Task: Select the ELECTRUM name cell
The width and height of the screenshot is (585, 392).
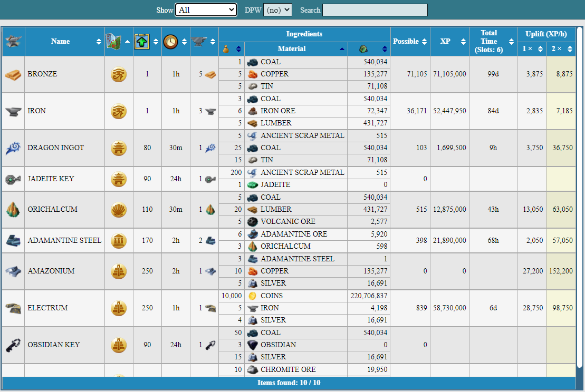Action: pos(64,308)
